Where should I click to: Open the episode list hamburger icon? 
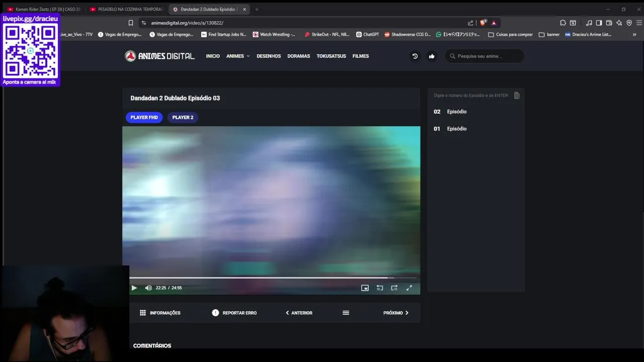[346, 313]
